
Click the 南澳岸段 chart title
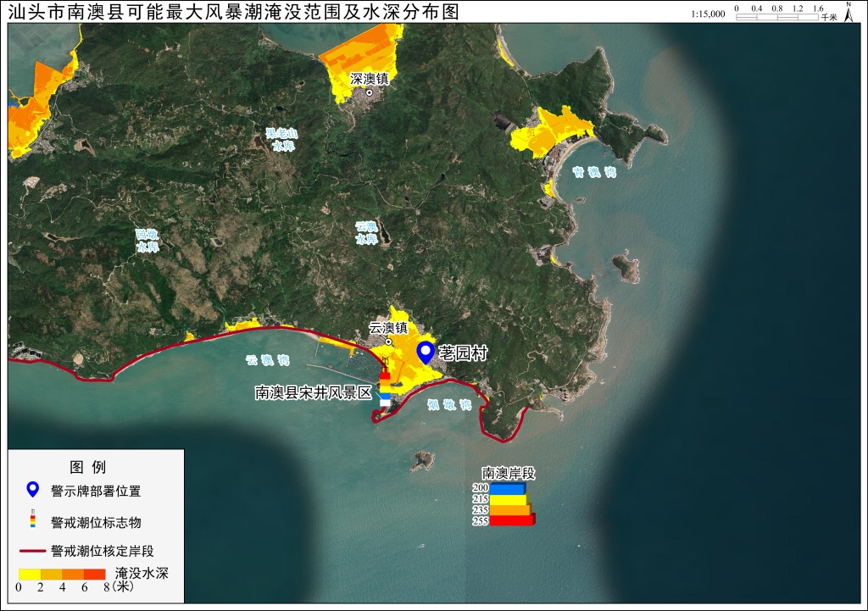[509, 473]
